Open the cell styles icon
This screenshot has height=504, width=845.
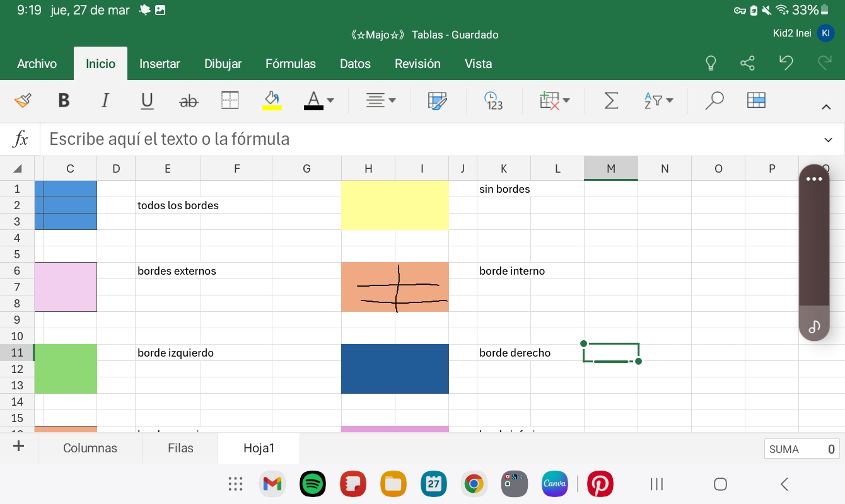(x=437, y=100)
